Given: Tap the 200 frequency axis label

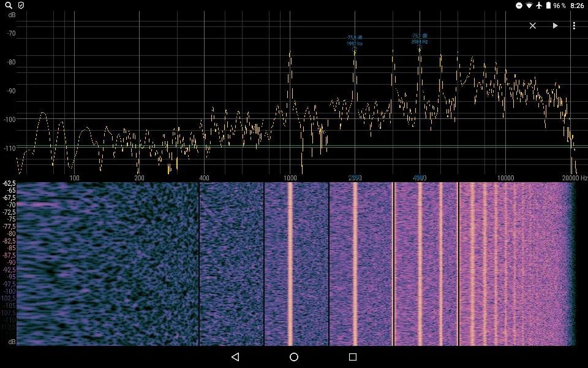Looking at the screenshot, I should (139, 178).
